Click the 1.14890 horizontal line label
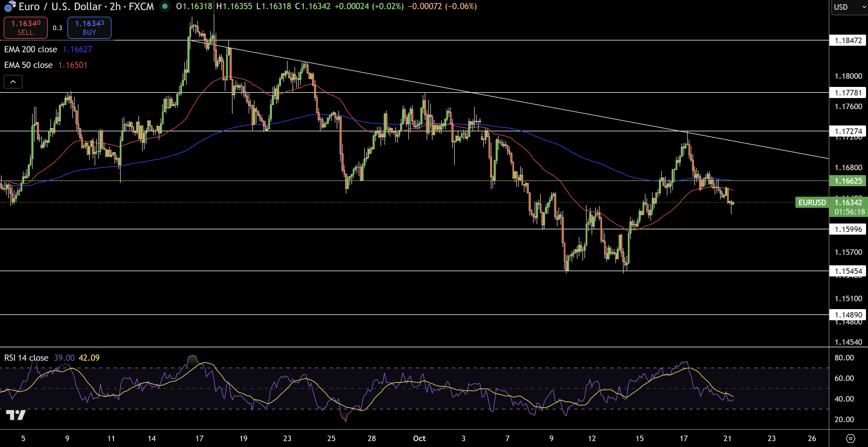The width and height of the screenshot is (868, 447). (x=848, y=315)
